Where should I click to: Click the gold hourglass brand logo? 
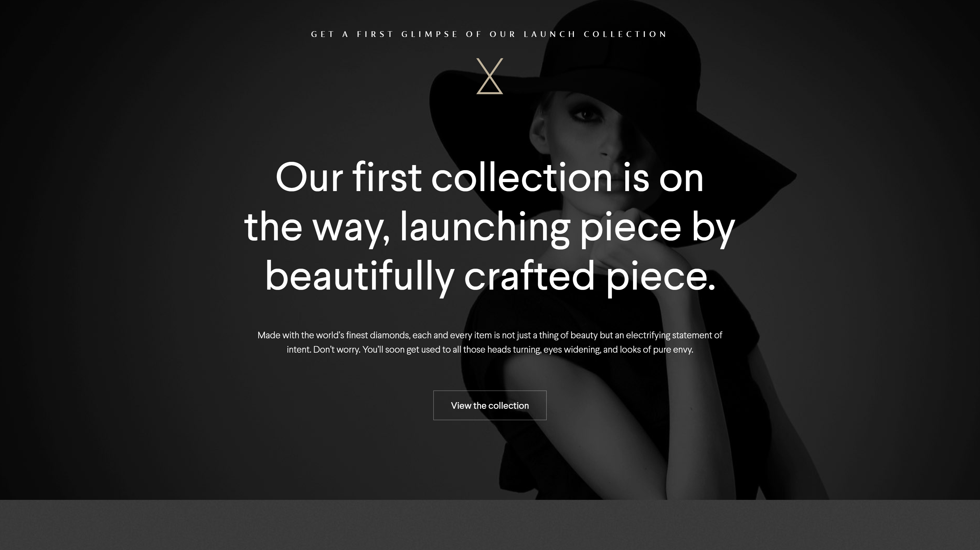[490, 76]
